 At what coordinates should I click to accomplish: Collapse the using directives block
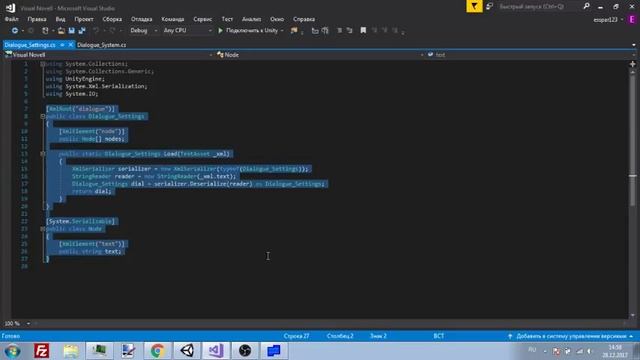[42, 64]
